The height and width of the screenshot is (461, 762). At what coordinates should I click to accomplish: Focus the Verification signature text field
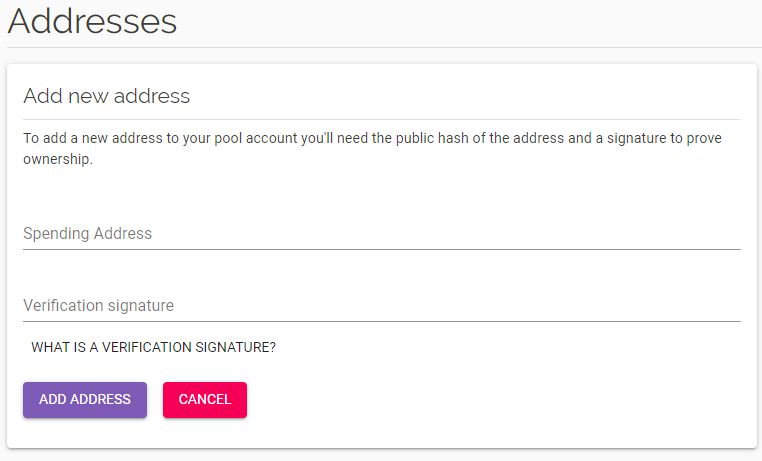point(381,306)
